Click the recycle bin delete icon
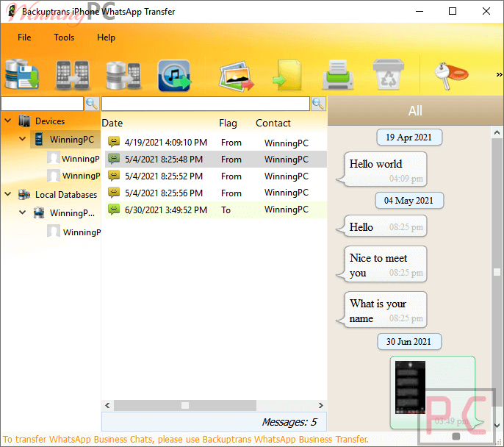504x447 pixels. coord(389,74)
